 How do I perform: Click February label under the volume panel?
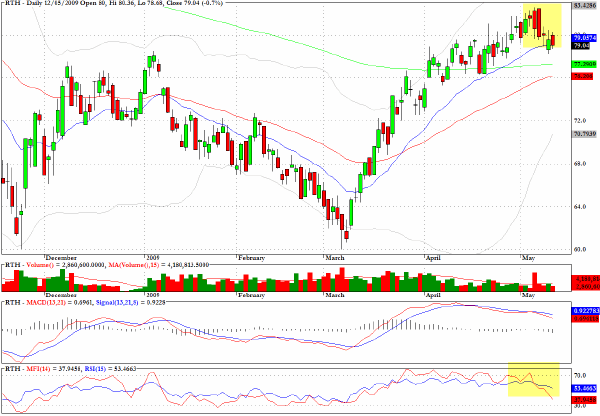(x=251, y=295)
